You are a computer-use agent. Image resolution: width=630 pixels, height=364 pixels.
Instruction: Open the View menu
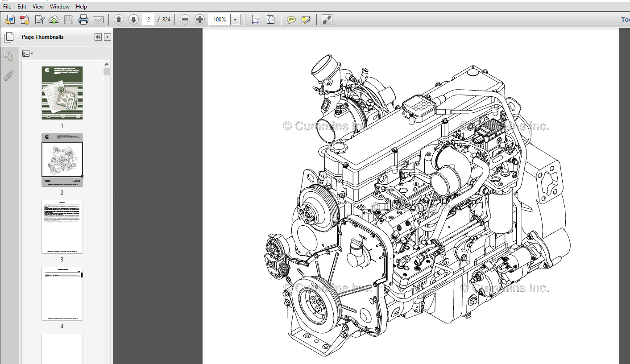pyautogui.click(x=38, y=7)
